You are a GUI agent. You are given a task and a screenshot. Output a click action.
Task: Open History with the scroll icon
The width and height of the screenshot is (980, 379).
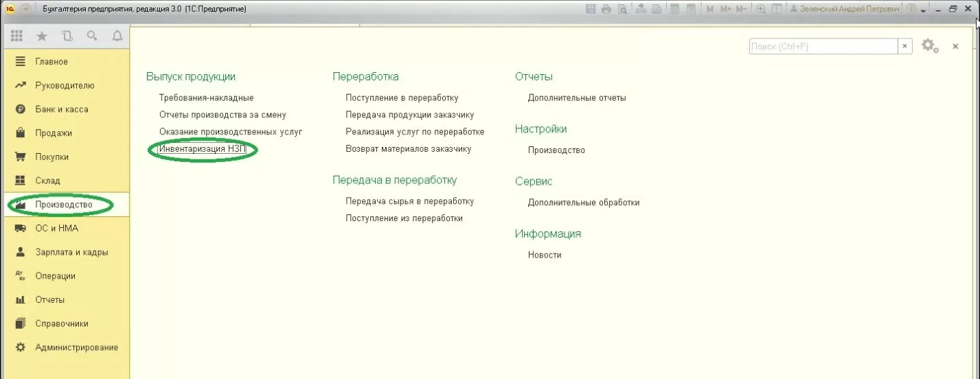pyautogui.click(x=67, y=36)
